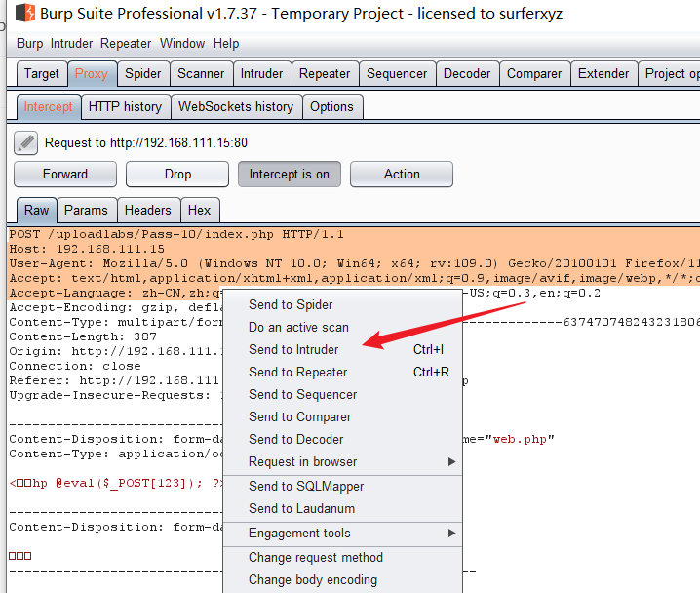This screenshot has height=593, width=700.
Task: Open the Scanner tab
Action: click(201, 74)
